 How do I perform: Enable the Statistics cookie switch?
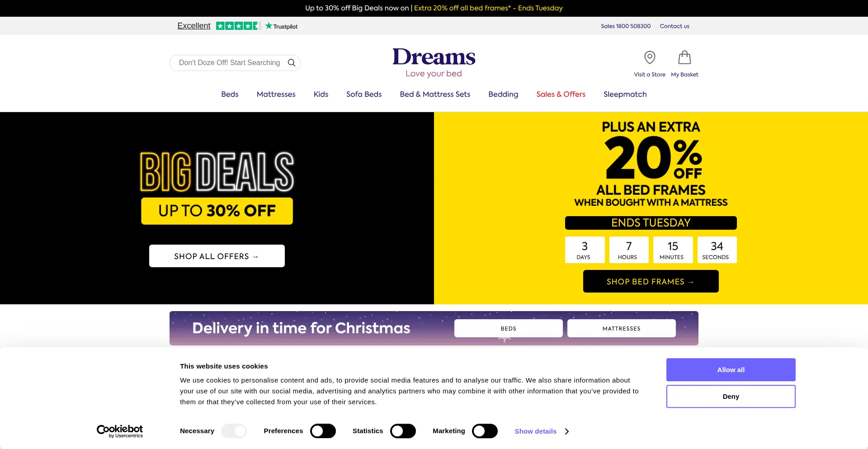click(x=403, y=431)
